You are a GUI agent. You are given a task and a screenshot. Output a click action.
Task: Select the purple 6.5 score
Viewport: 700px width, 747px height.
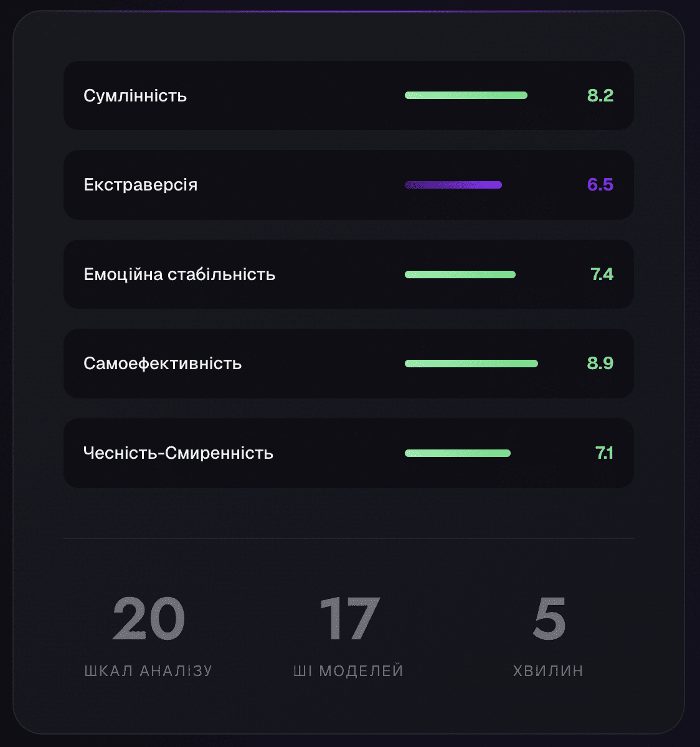(600, 185)
